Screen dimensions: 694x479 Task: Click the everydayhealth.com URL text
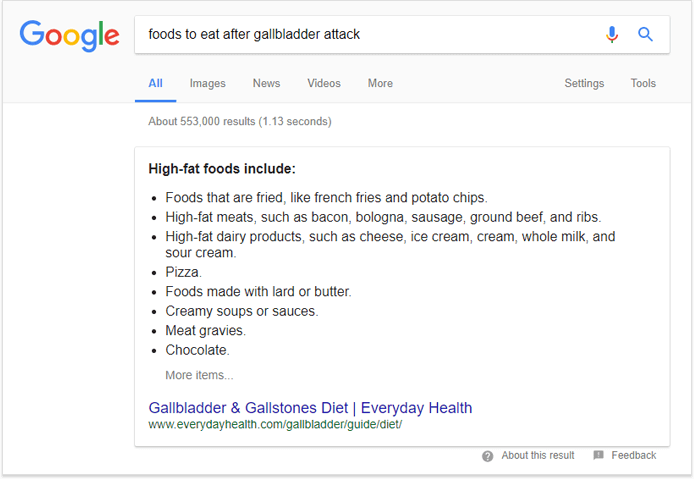pyautogui.click(x=275, y=425)
